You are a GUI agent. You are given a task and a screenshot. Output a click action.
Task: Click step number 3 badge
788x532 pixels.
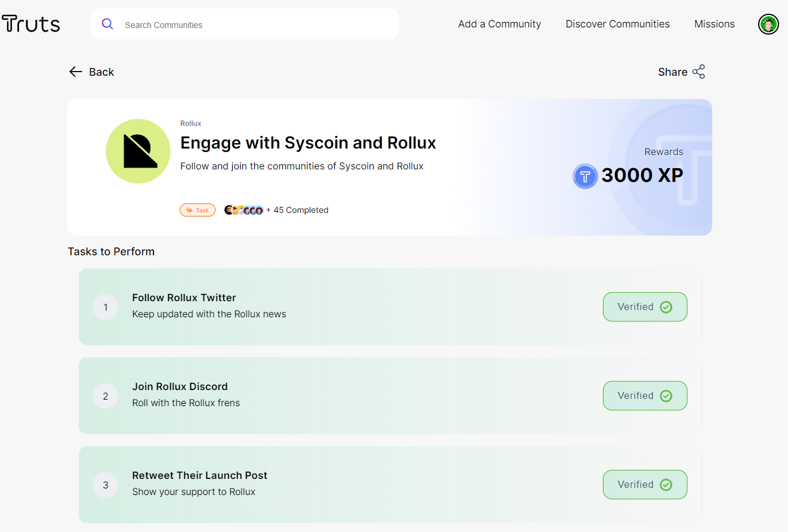(106, 485)
